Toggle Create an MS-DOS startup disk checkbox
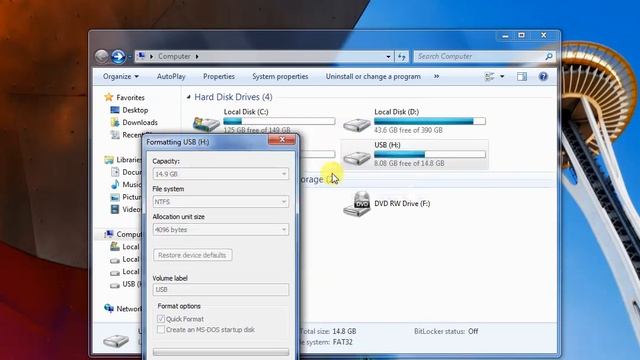The height and width of the screenshot is (360, 640). (161, 329)
